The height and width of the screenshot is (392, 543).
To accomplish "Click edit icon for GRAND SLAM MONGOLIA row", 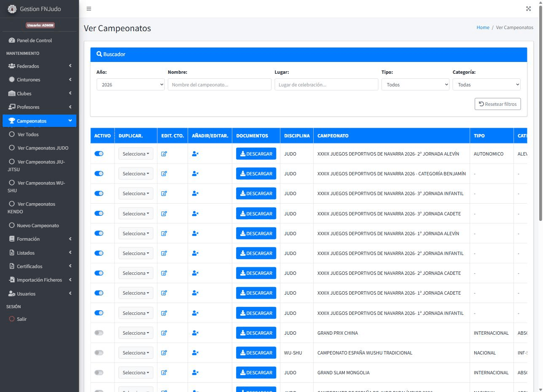I will click(x=164, y=373).
